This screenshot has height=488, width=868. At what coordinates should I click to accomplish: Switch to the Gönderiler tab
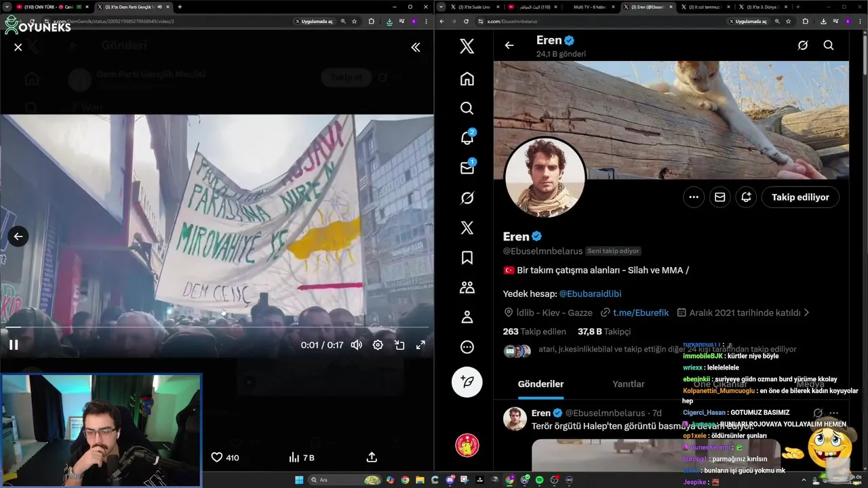540,384
